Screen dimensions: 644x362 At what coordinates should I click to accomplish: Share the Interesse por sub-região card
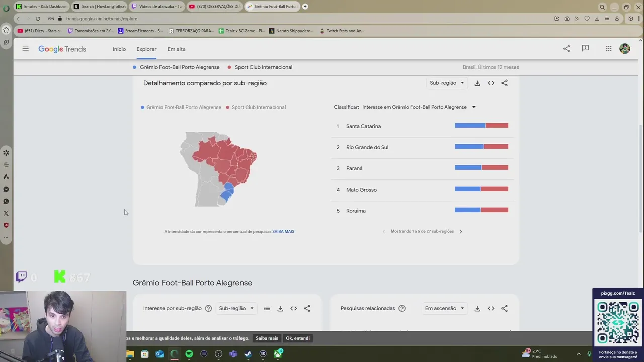(307, 308)
